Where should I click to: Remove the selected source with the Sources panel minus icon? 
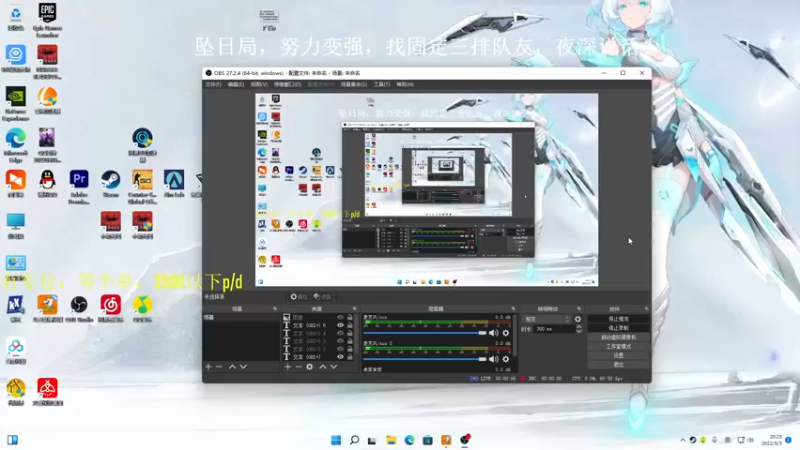298,367
